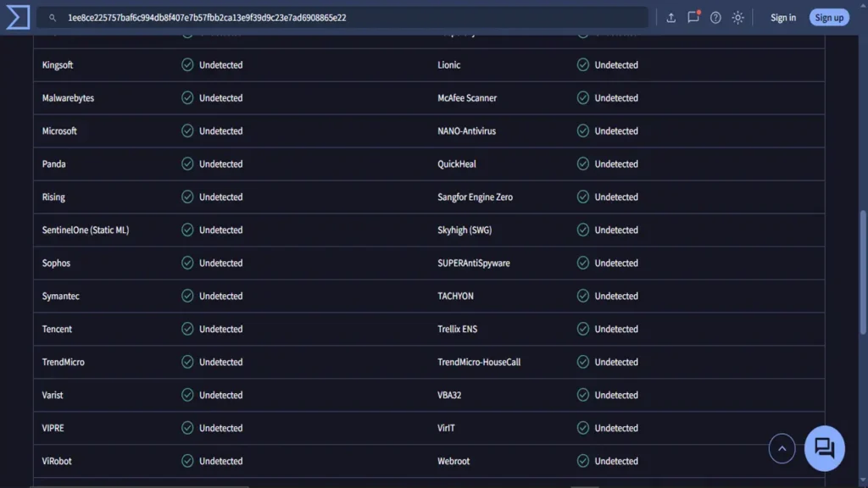
Task: Open the notifications flag icon
Action: point(693,17)
